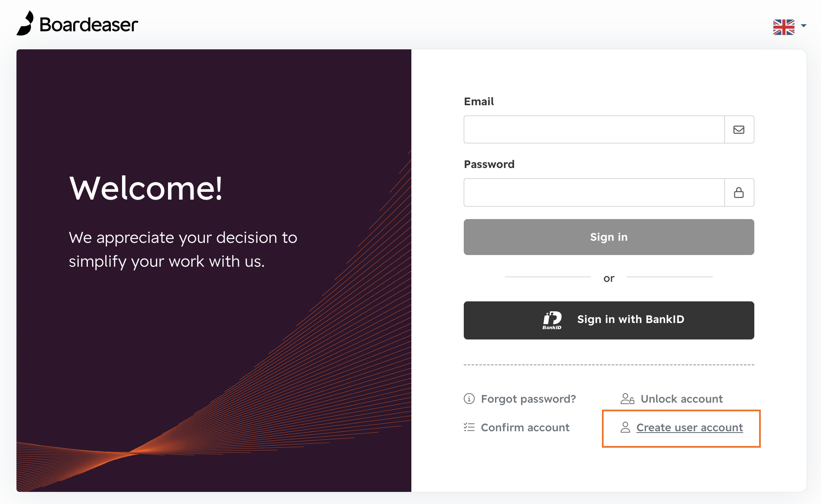This screenshot has height=504, width=821.
Task: Click the info icon beside Forgot password
Action: click(x=469, y=398)
